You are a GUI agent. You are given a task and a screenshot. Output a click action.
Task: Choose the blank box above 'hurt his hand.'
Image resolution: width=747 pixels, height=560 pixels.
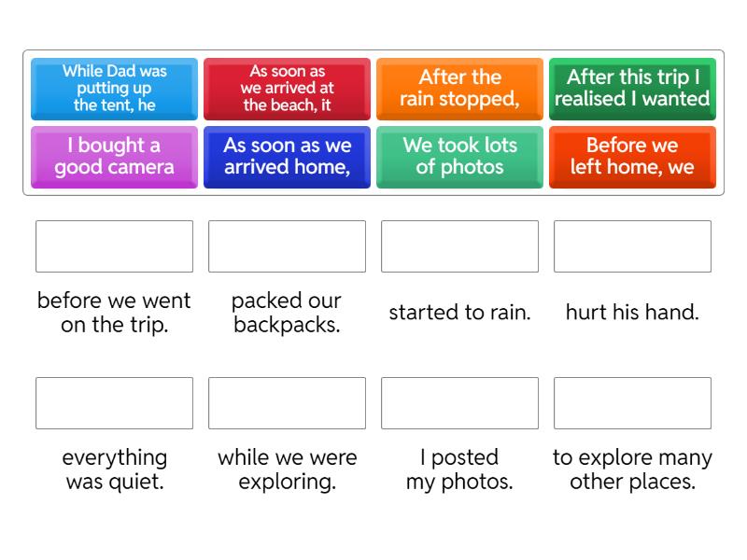pyautogui.click(x=632, y=246)
